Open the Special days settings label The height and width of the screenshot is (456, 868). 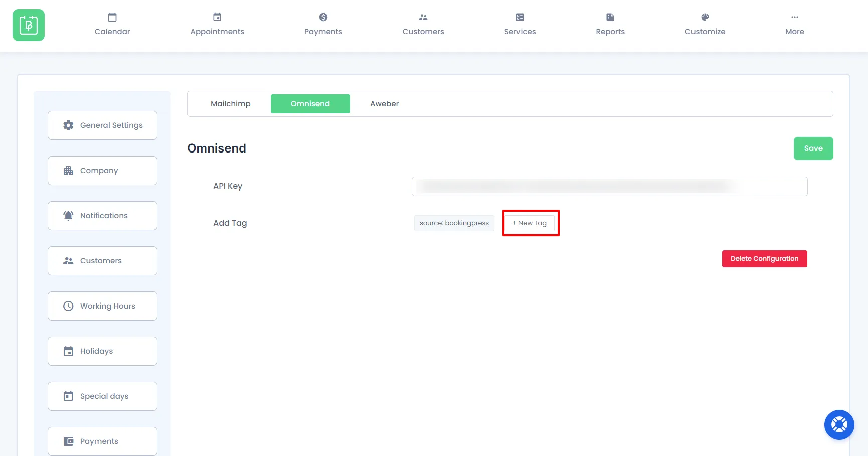pyautogui.click(x=104, y=396)
